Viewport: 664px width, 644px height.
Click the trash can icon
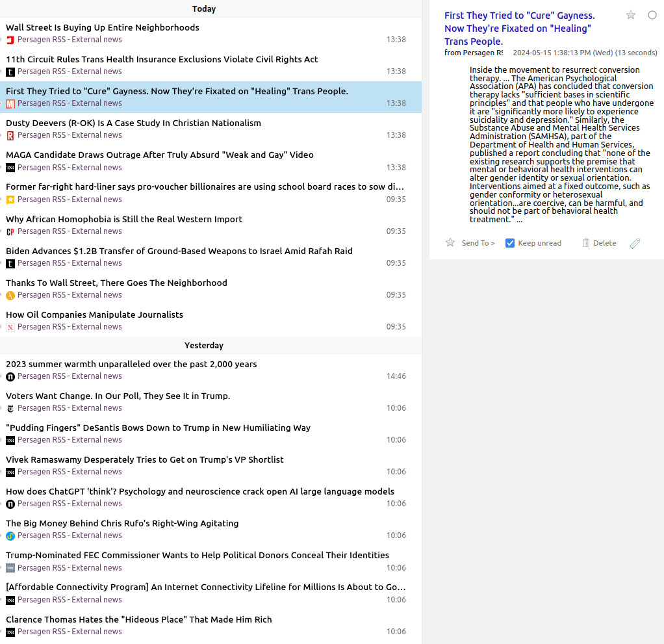586,243
